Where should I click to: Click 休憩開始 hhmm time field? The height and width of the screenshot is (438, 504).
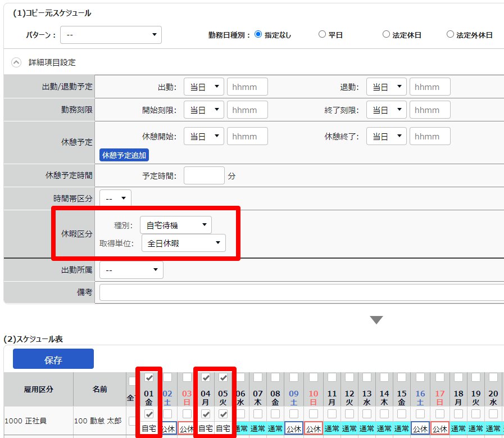(247, 137)
